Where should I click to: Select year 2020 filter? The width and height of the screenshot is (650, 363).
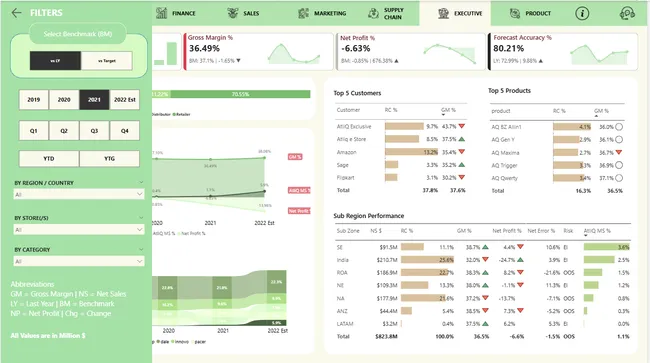(64, 99)
